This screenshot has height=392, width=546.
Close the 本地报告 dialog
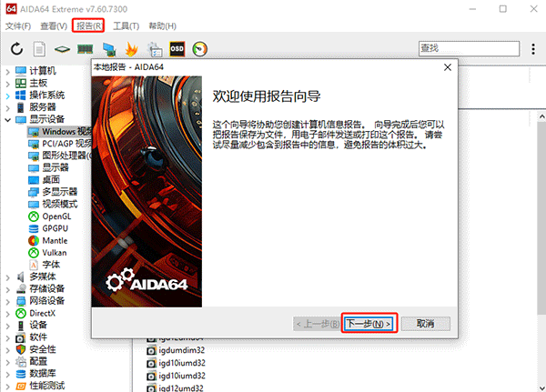click(x=448, y=67)
